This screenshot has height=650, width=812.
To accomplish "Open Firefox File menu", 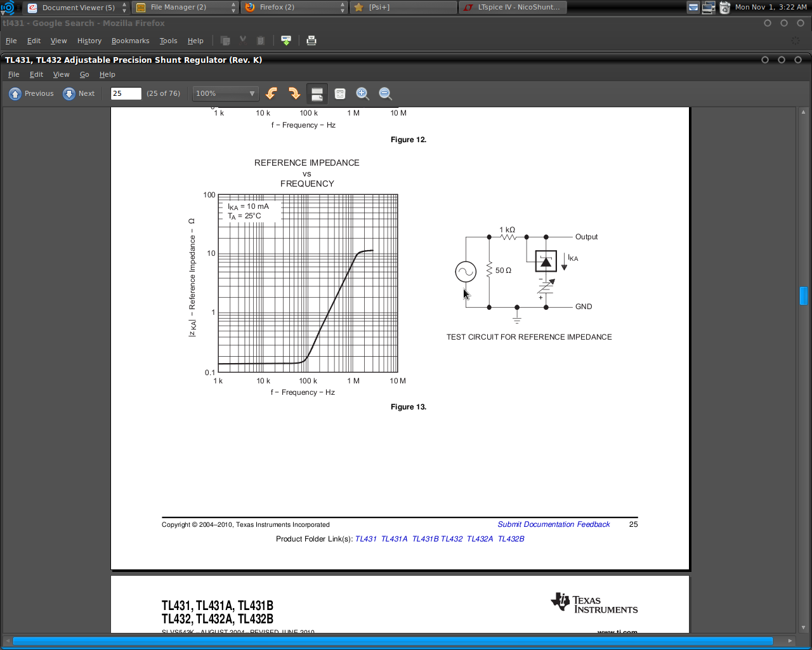I will pos(11,41).
